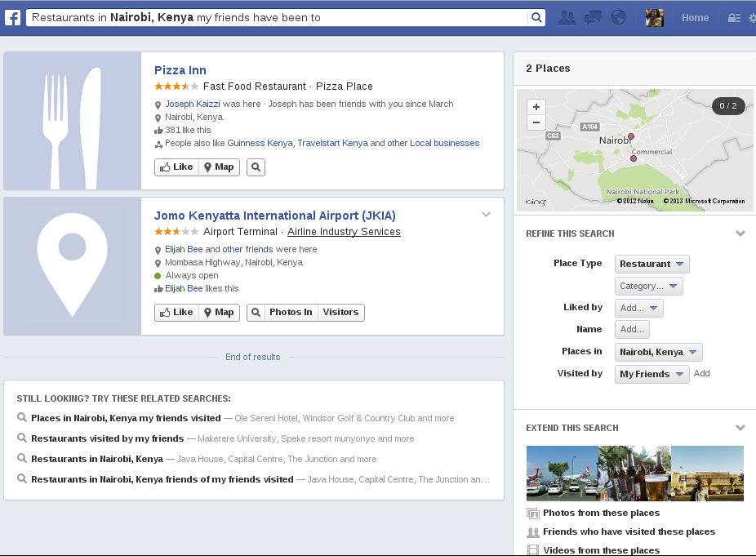Open the Visited by My Friends dropdown
Viewport: 756px width, 556px height.
pos(651,374)
